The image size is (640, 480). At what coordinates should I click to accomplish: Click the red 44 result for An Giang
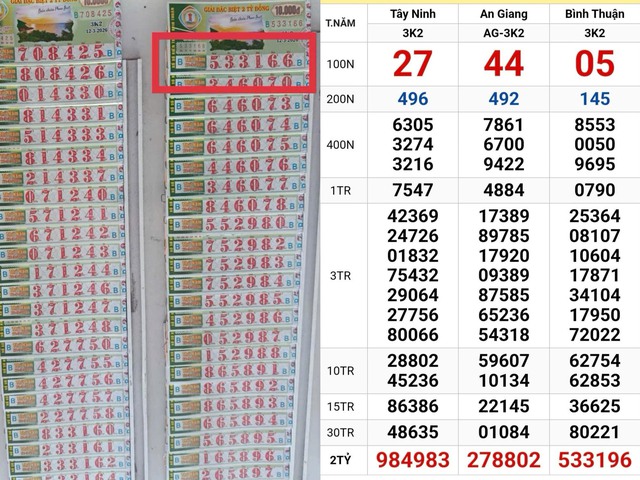[x=504, y=64]
